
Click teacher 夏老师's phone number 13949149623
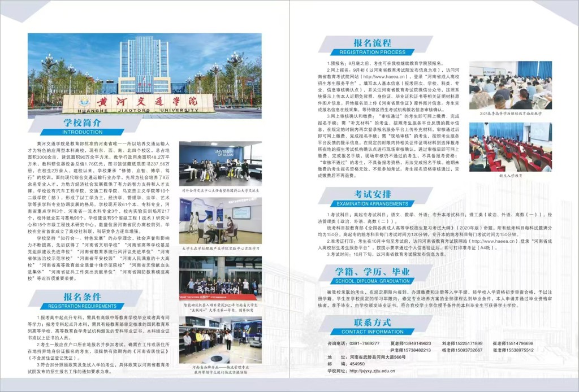point(412,343)
